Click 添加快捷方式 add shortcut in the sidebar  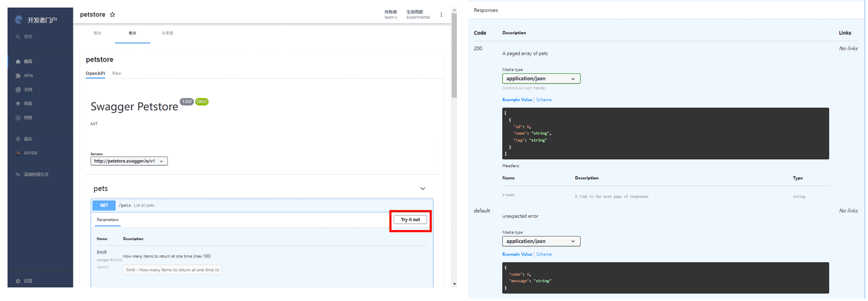point(32,174)
